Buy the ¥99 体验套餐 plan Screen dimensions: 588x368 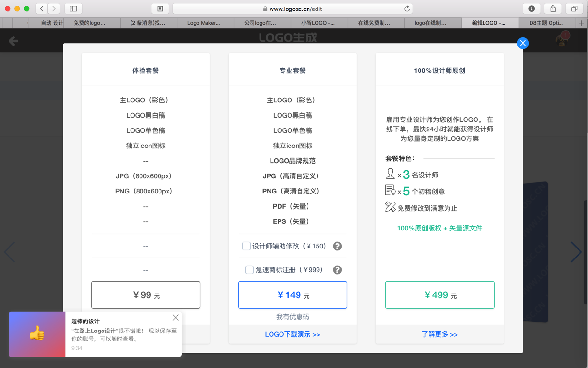pos(146,295)
